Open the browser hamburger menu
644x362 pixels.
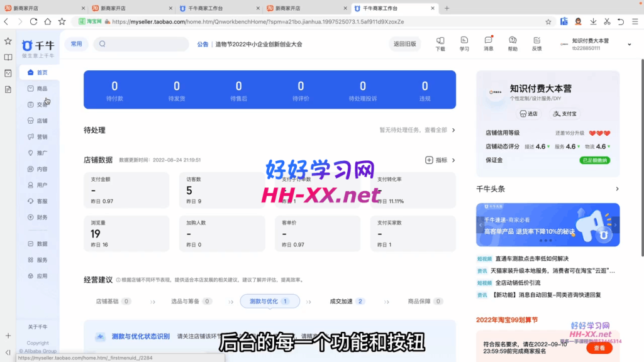click(x=635, y=22)
